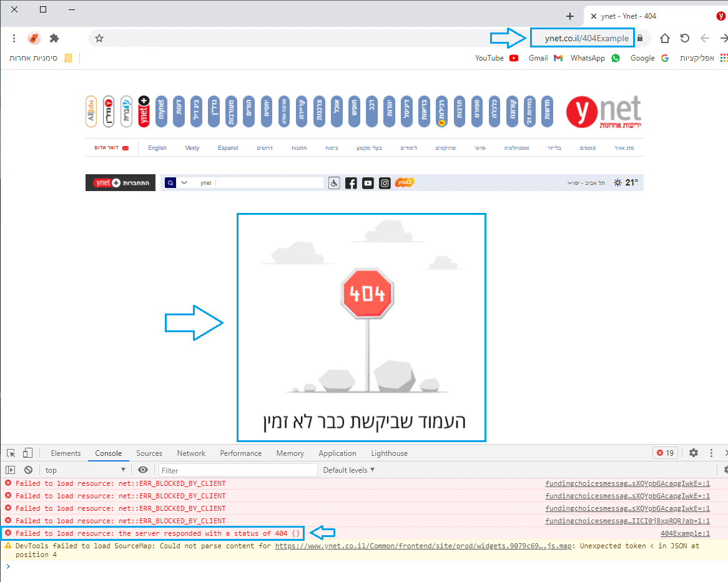View site info via the lock icon
This screenshot has width=728, height=582.
click(640, 38)
